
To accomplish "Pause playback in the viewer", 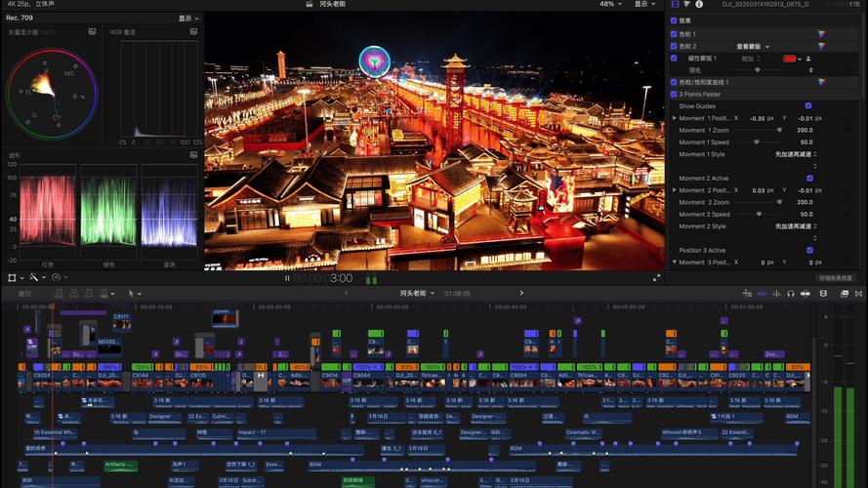I will [287, 278].
